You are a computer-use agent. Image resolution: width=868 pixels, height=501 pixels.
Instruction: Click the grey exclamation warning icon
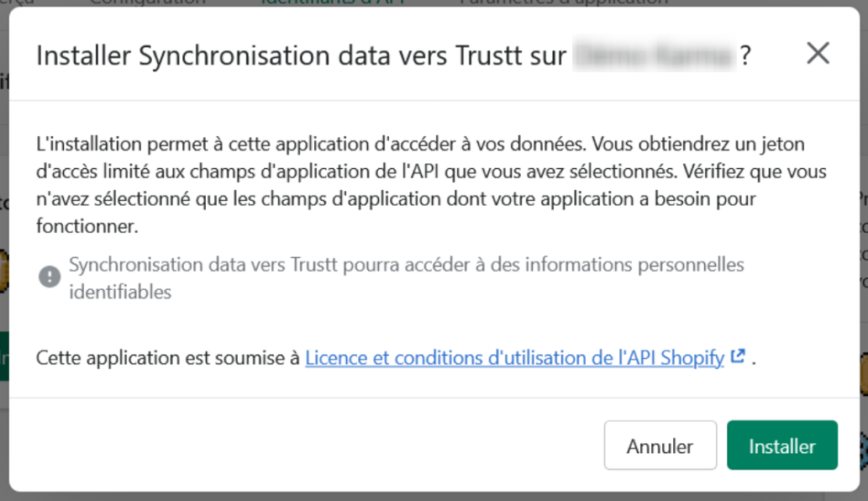(x=50, y=277)
